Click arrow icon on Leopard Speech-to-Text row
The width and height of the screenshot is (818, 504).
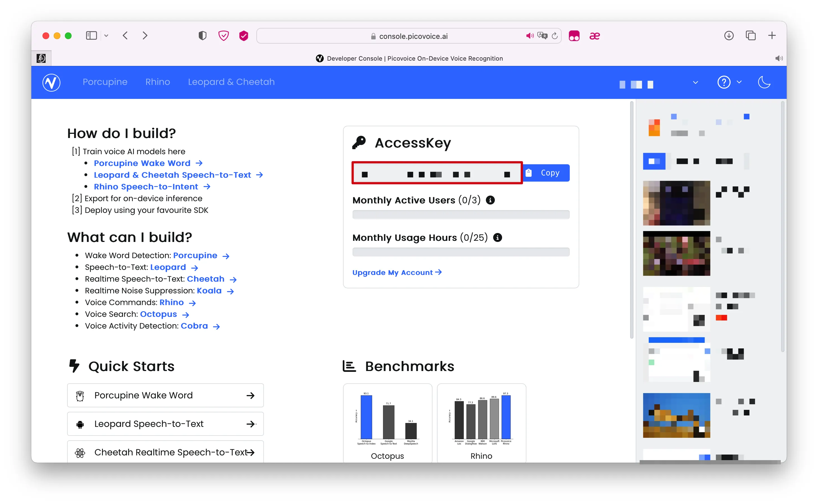pyautogui.click(x=250, y=424)
